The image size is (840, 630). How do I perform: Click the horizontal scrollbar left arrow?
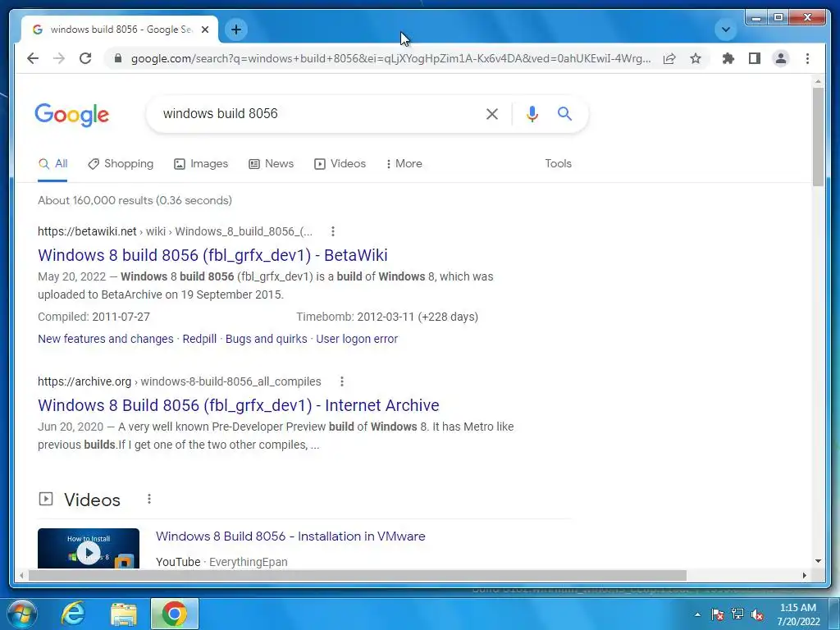[x=21, y=575]
